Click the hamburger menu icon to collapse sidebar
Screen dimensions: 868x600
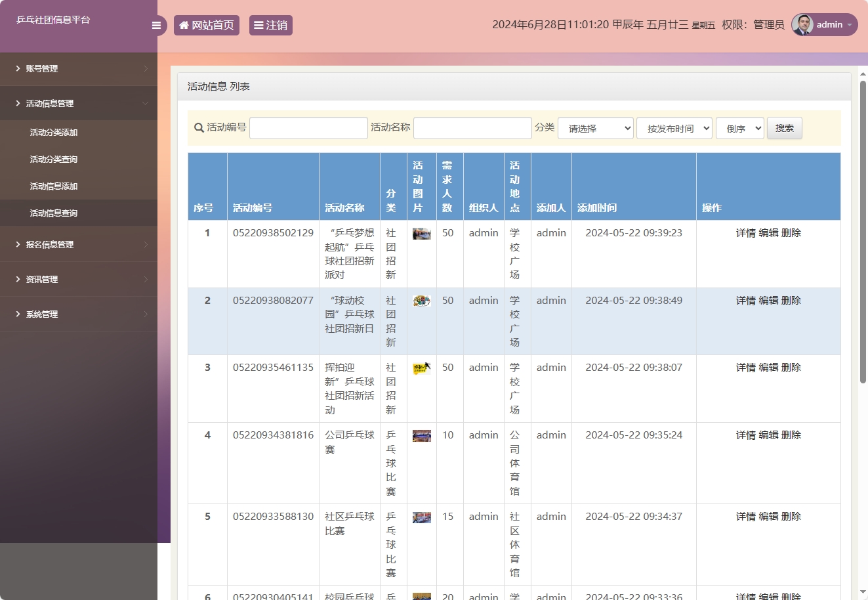pyautogui.click(x=156, y=25)
